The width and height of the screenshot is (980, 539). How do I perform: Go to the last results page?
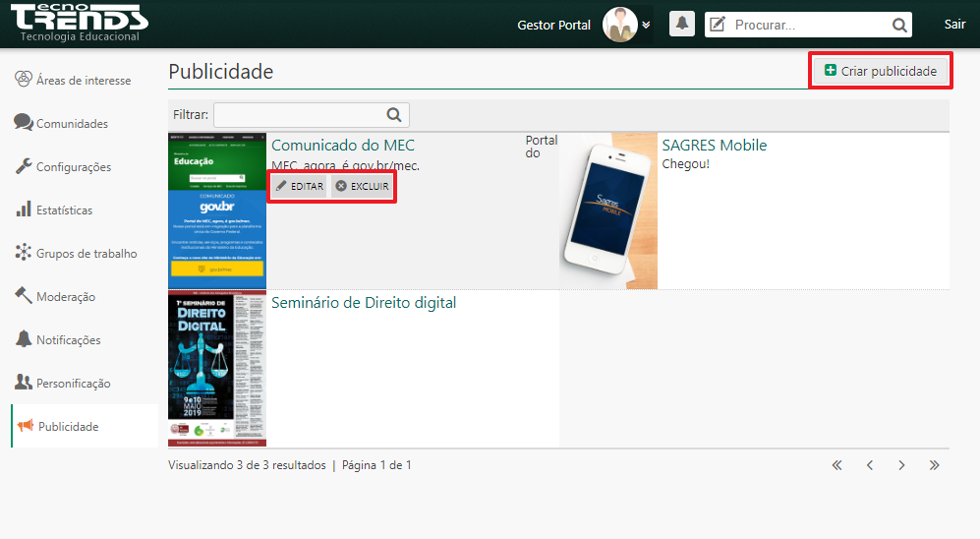coord(934,465)
